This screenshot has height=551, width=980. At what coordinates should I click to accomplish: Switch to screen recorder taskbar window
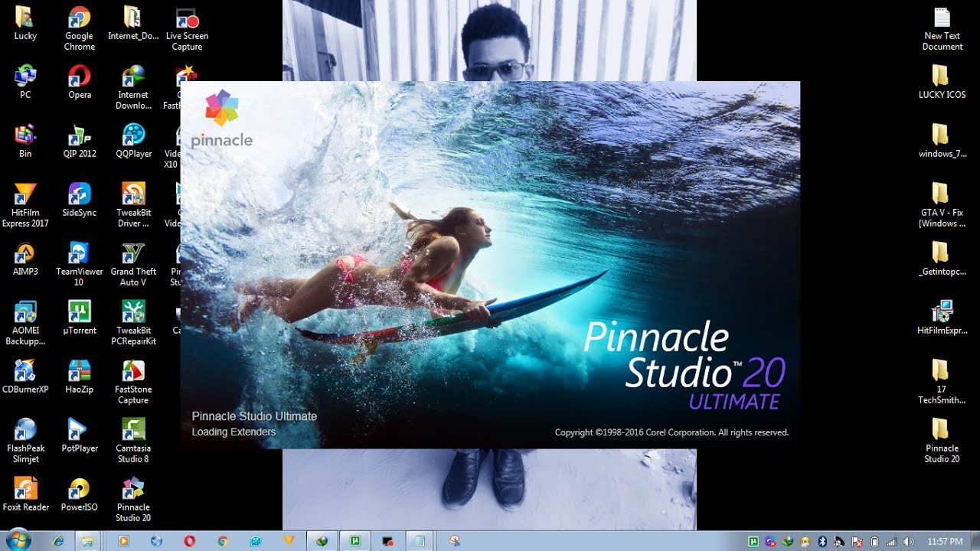click(x=388, y=540)
